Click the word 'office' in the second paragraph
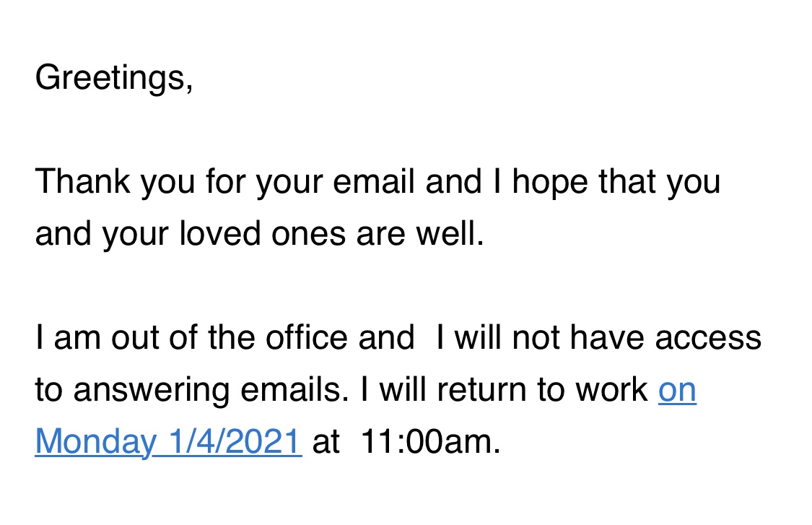Viewport: 812px width, 525px height. pos(307,338)
